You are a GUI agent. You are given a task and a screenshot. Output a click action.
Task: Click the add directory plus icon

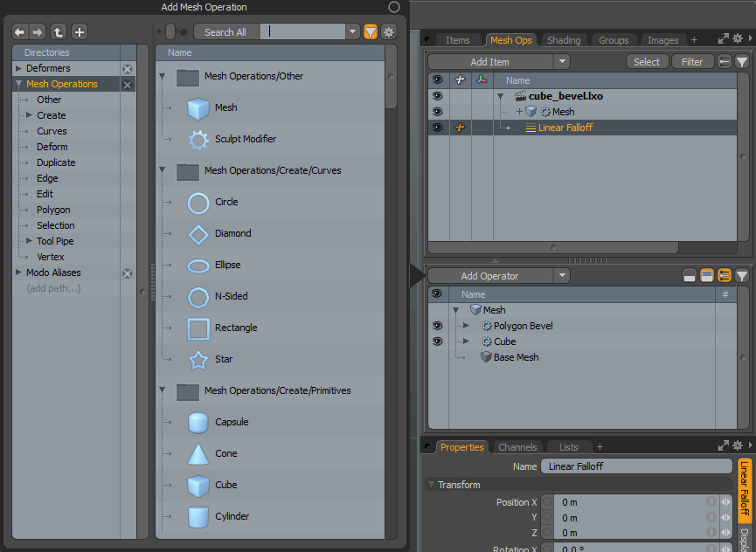(79, 31)
